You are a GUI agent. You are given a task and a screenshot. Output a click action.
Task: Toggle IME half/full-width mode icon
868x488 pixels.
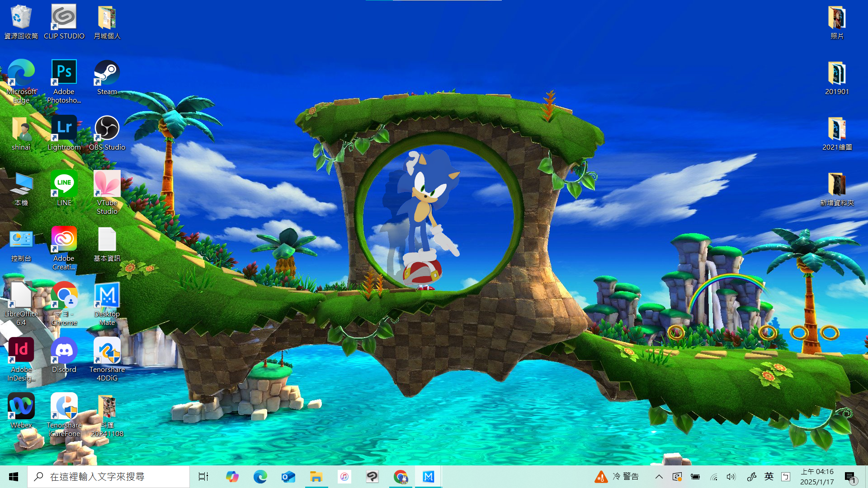point(786,477)
